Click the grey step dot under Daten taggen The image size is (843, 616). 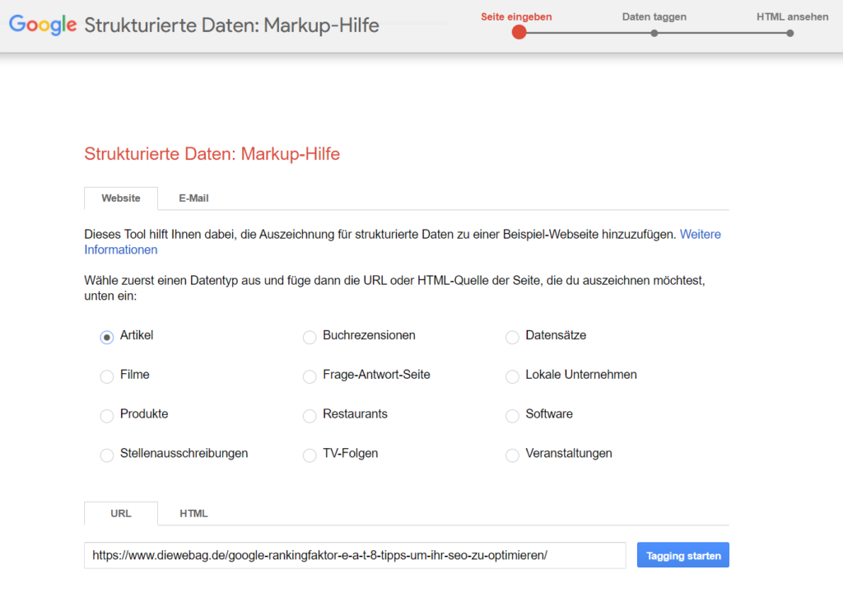click(654, 34)
